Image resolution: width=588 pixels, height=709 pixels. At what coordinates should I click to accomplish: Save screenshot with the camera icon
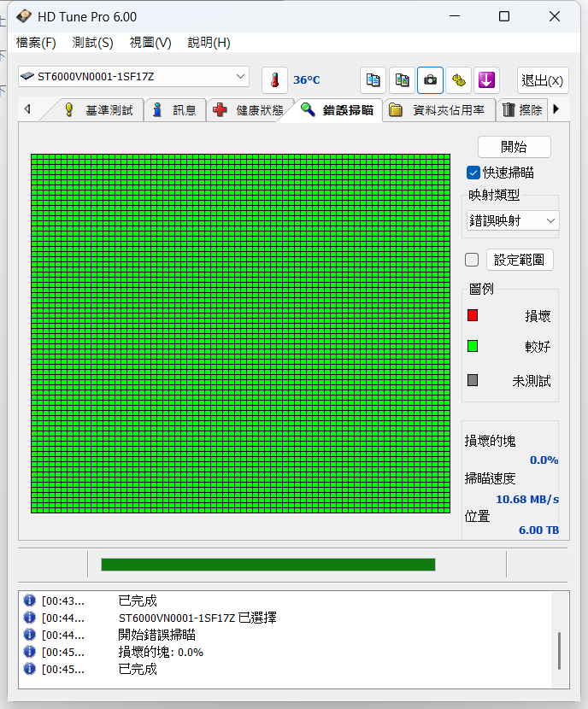pos(430,80)
